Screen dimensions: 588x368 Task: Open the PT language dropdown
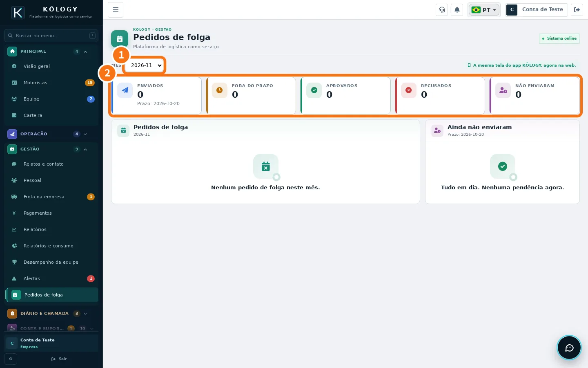(484, 10)
